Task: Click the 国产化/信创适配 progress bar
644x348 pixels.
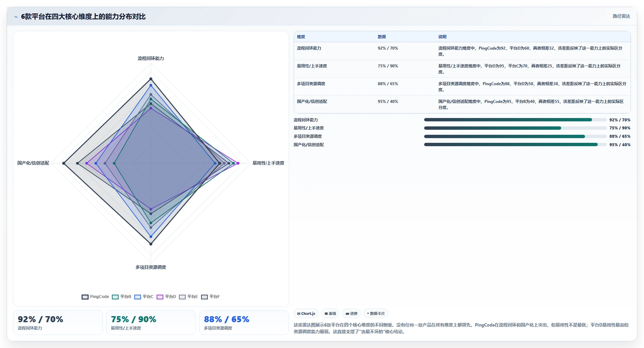Action: pyautogui.click(x=515, y=144)
